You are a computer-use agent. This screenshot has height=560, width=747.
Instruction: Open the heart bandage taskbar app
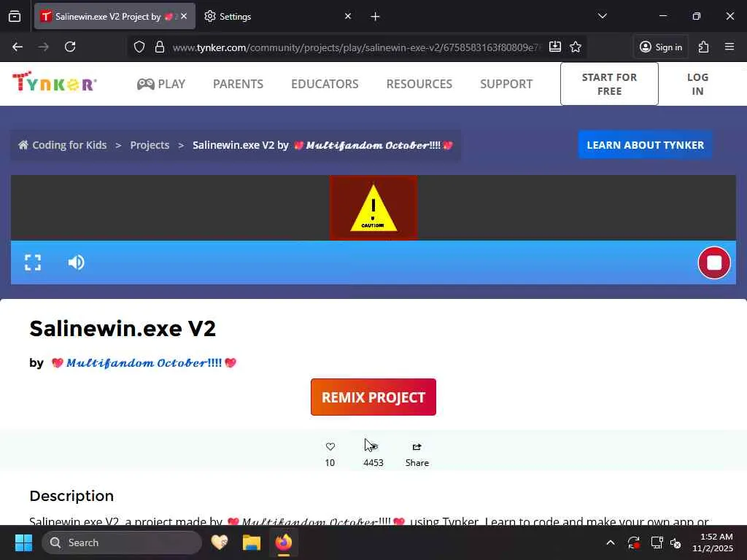pyautogui.click(x=220, y=542)
